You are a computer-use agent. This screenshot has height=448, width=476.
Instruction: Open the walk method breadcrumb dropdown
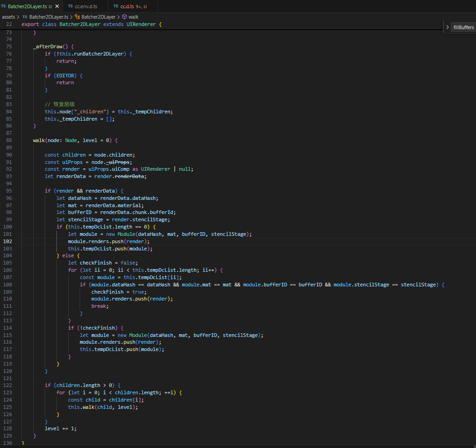(134, 17)
